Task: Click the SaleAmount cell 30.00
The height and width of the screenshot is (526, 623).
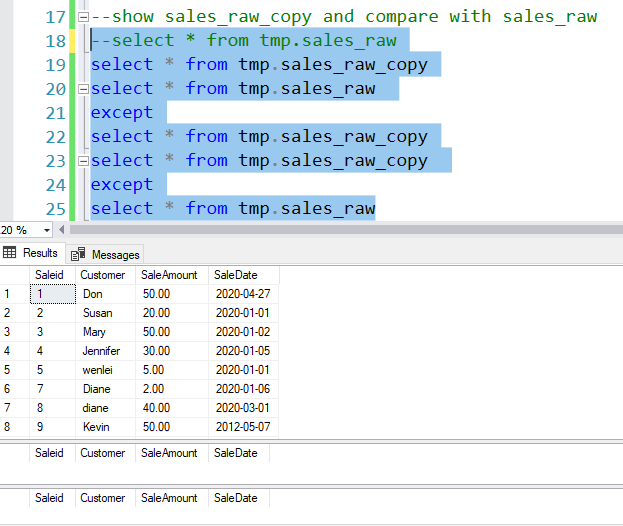Action: [172, 351]
